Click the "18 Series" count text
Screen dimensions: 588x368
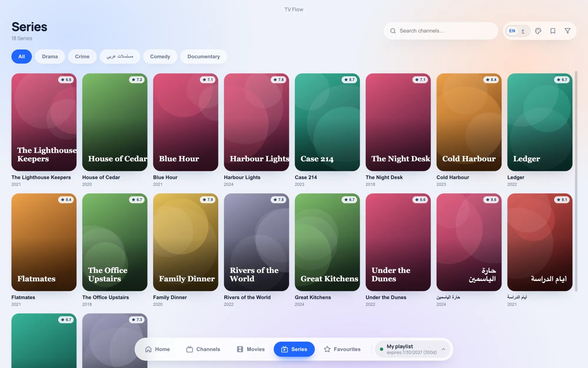point(22,38)
